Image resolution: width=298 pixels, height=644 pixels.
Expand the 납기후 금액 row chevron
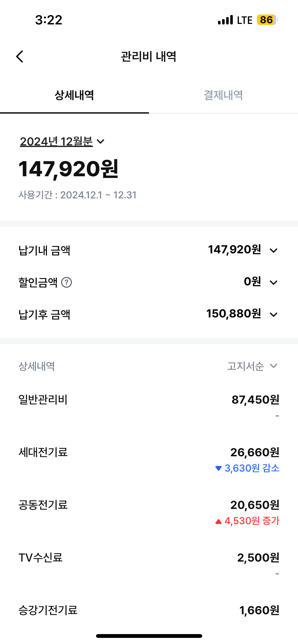pyautogui.click(x=274, y=315)
